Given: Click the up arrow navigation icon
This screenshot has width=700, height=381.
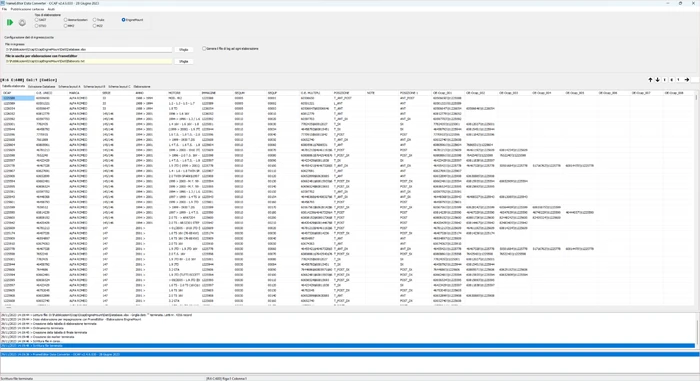Looking at the screenshot, I should 650,80.
